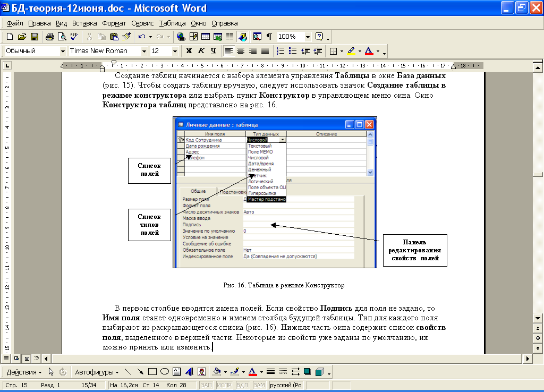
Task: Insert WordArt using the slanted A icon
Action: (189, 372)
